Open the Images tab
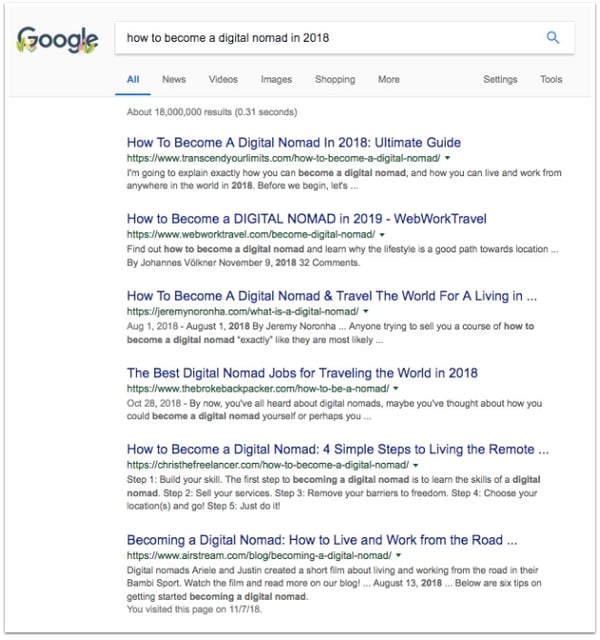 click(276, 79)
